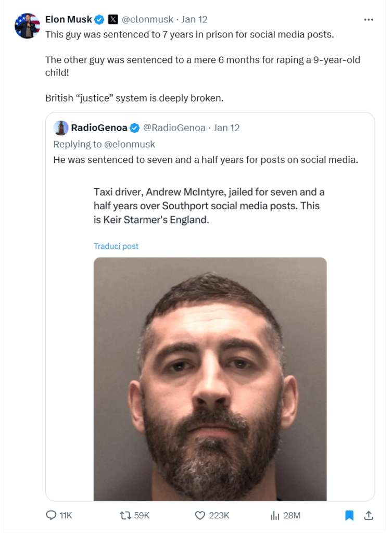
Task: Click the repost arrows icon
Action: (125, 515)
